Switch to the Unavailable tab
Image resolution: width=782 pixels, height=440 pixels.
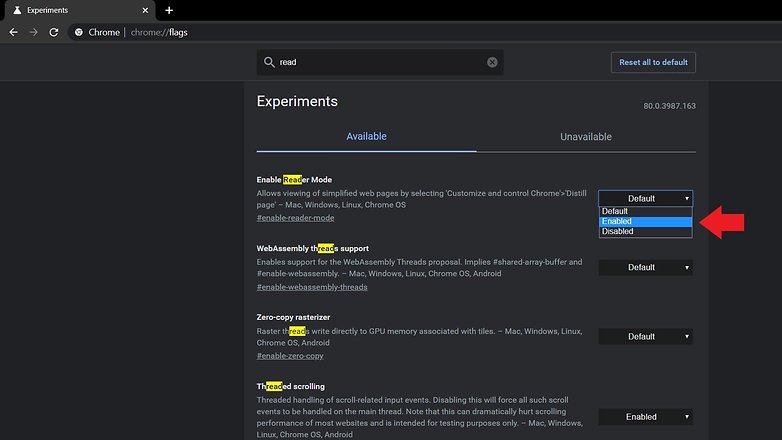(586, 136)
